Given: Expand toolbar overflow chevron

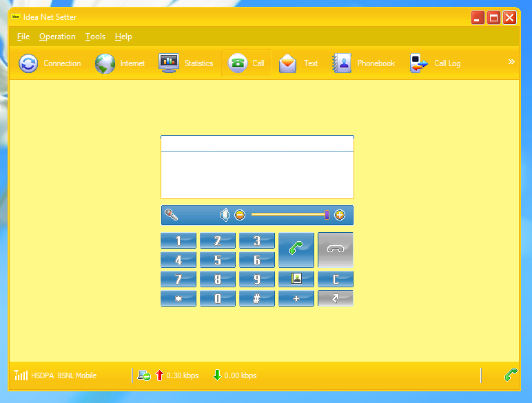Looking at the screenshot, I should coord(511,62).
